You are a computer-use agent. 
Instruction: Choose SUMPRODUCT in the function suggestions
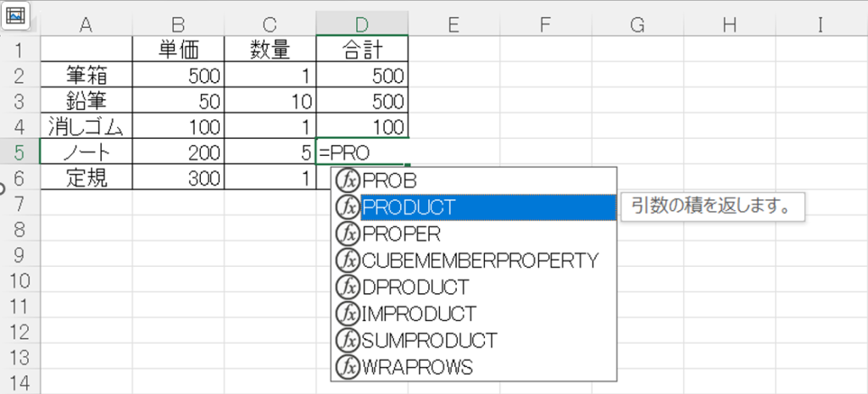[429, 340]
